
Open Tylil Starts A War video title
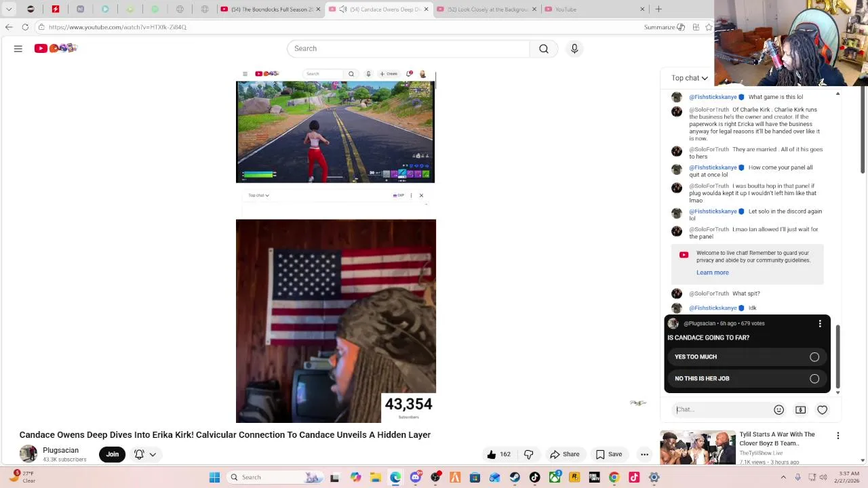click(777, 439)
